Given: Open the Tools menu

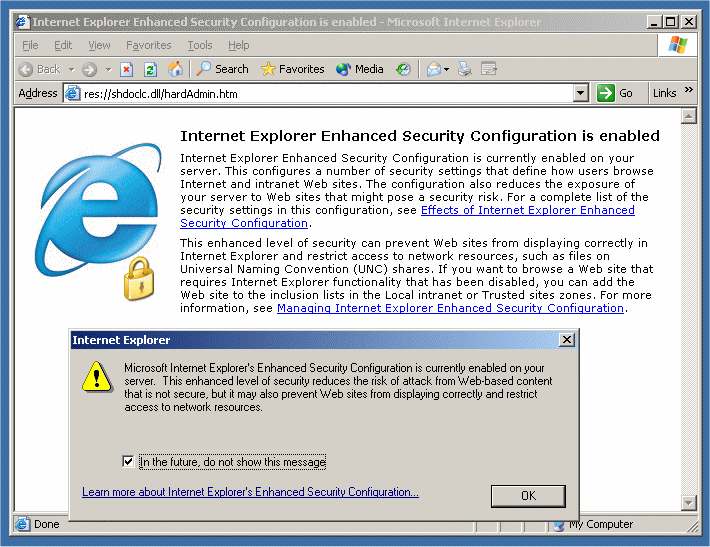Looking at the screenshot, I should [x=200, y=45].
